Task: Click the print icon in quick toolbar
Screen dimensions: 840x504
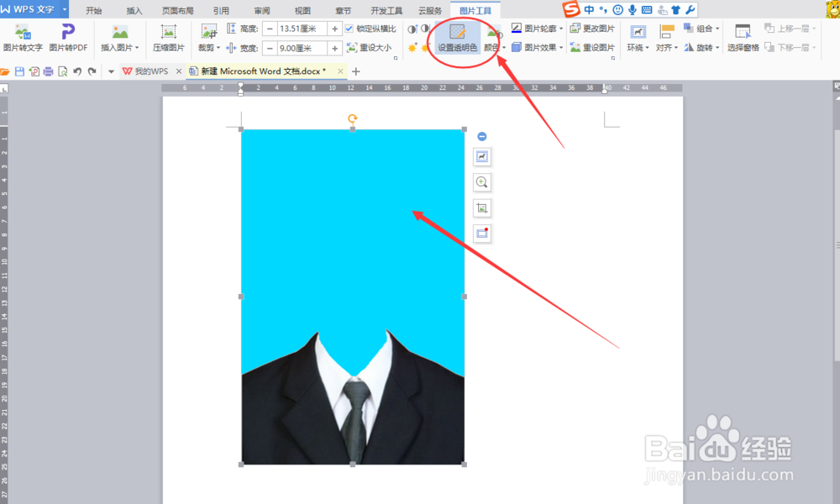Action: [48, 71]
